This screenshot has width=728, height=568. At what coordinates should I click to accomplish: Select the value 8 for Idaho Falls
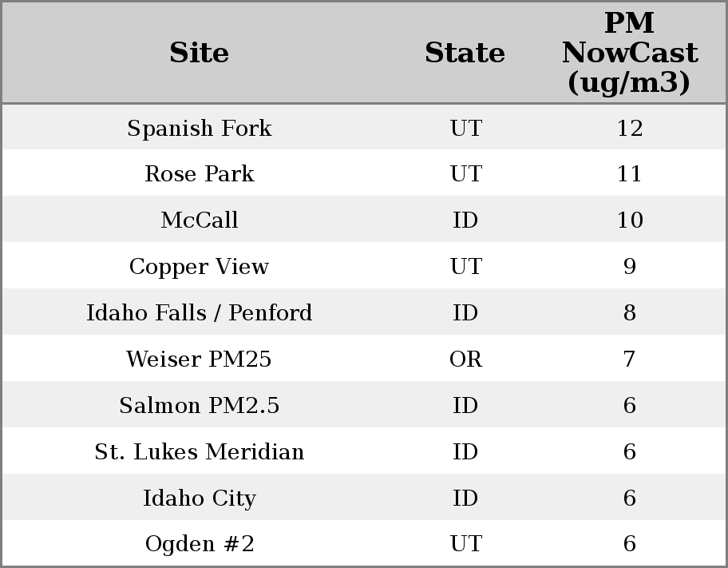point(629,313)
